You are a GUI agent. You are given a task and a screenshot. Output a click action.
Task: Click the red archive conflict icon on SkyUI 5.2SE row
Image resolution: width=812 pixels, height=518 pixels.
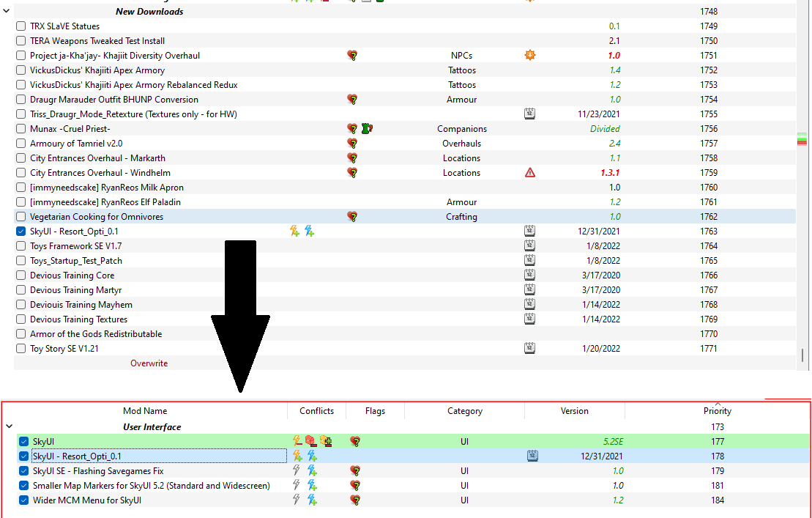tap(310, 441)
